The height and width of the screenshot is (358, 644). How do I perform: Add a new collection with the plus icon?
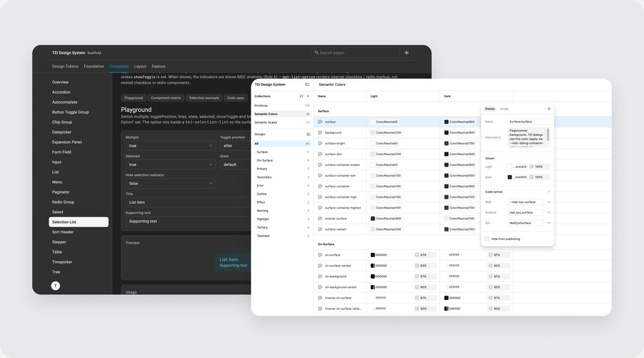[308, 96]
